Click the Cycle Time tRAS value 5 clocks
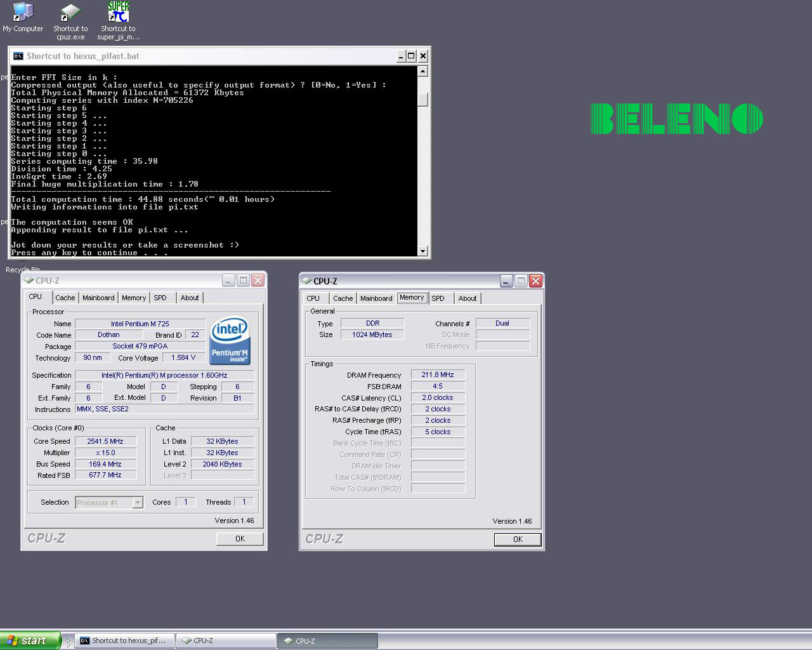 (438, 432)
